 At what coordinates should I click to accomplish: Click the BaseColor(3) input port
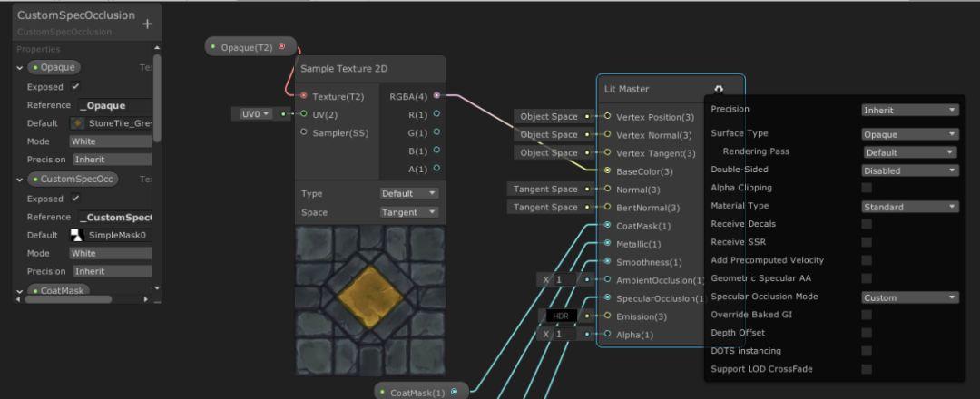(607, 170)
